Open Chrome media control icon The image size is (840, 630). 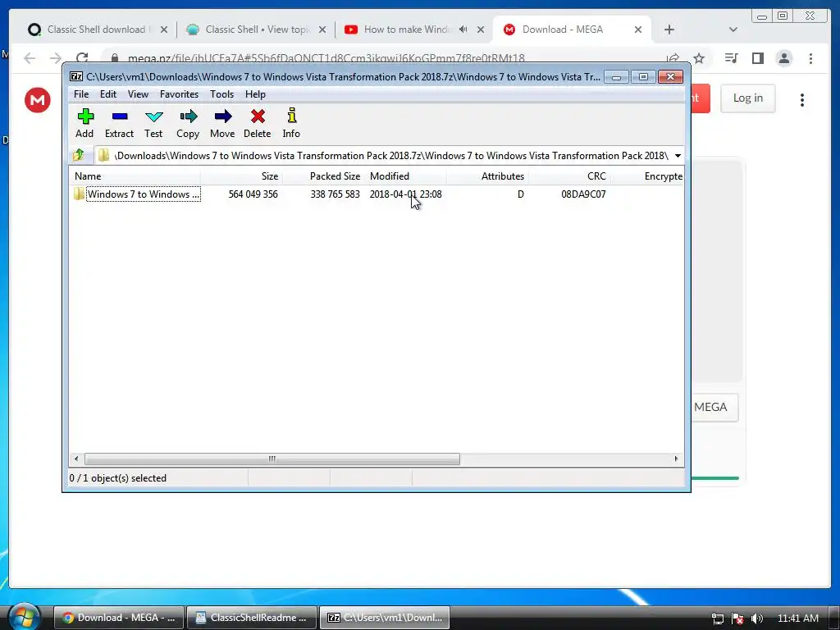coord(731,58)
